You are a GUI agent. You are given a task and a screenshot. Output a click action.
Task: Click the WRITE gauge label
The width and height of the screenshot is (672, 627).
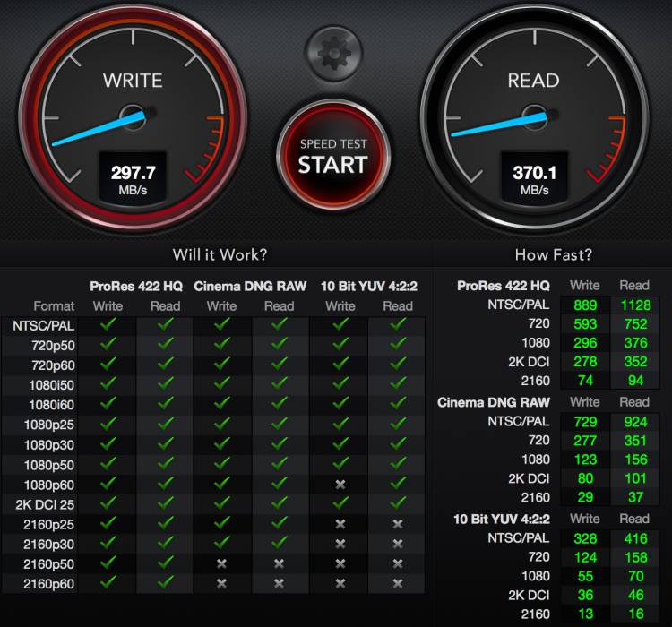point(133,81)
